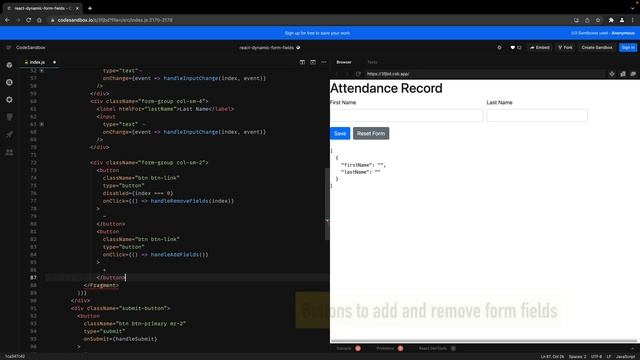Click the preview inspect target icon
This screenshot has width=640, height=360.
point(611,74)
